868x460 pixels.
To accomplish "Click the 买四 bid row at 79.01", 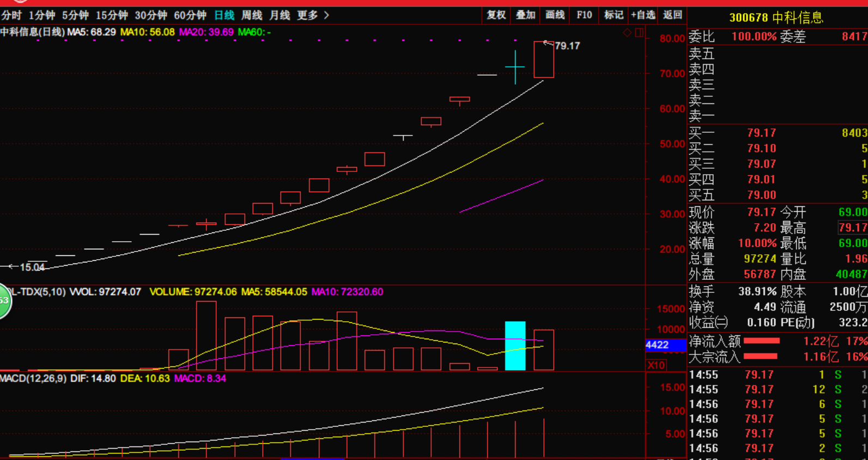I will click(x=778, y=179).
